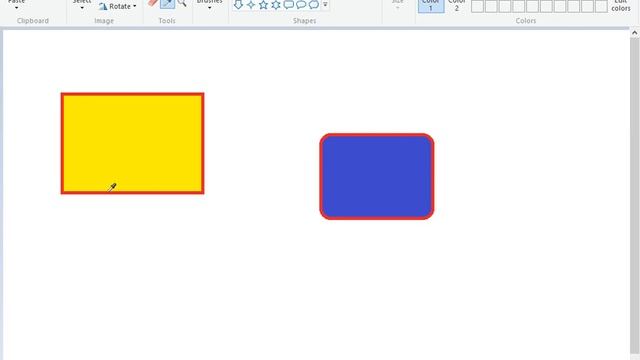Select the Color picker eyedropper tool

(167, 4)
